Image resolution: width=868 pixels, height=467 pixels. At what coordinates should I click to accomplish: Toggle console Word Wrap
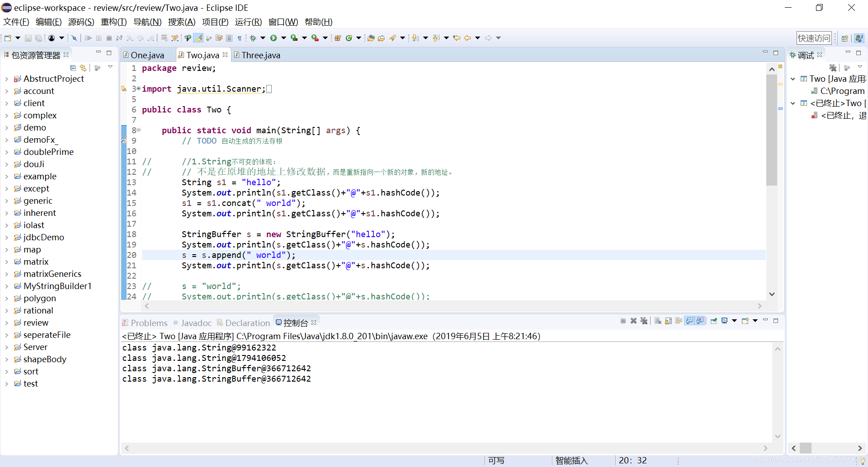point(679,321)
